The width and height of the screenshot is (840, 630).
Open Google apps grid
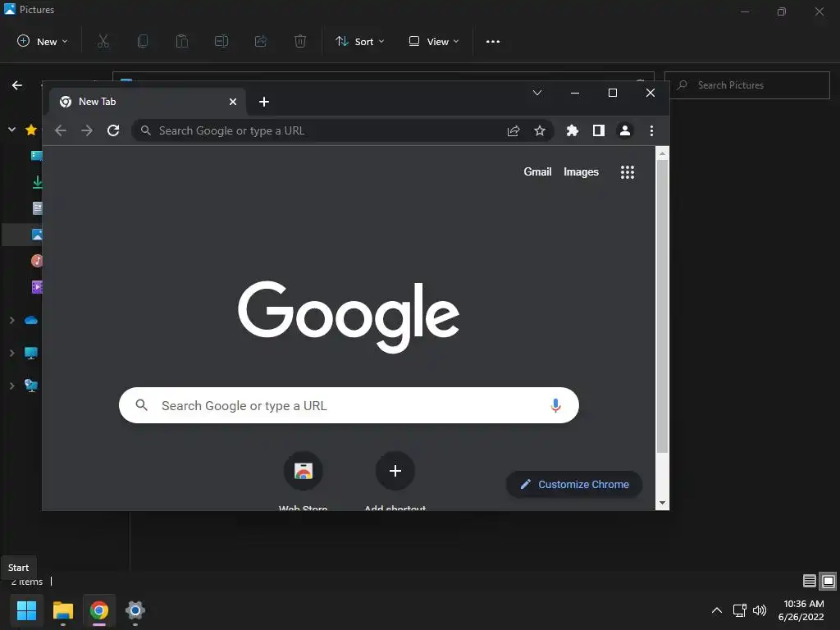coord(628,172)
